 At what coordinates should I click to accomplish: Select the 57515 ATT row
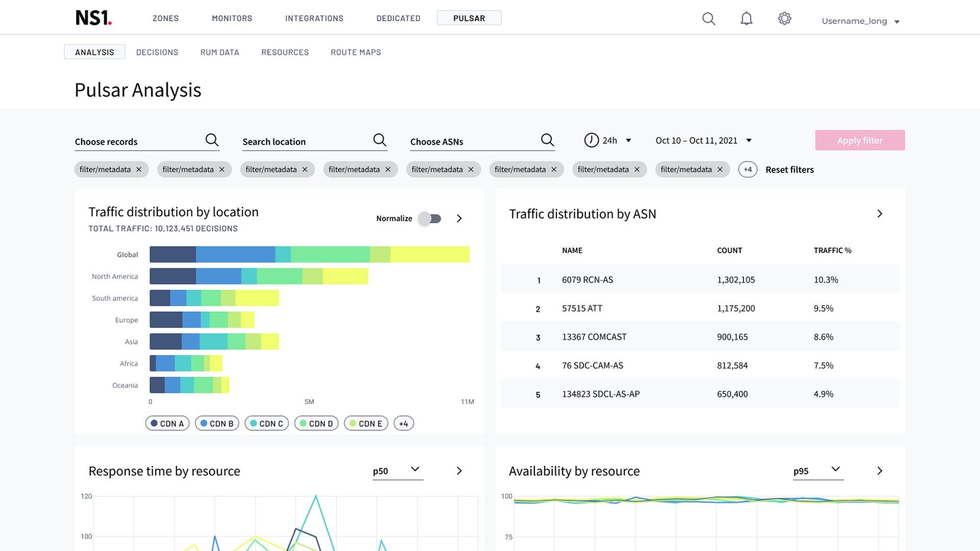coord(700,308)
